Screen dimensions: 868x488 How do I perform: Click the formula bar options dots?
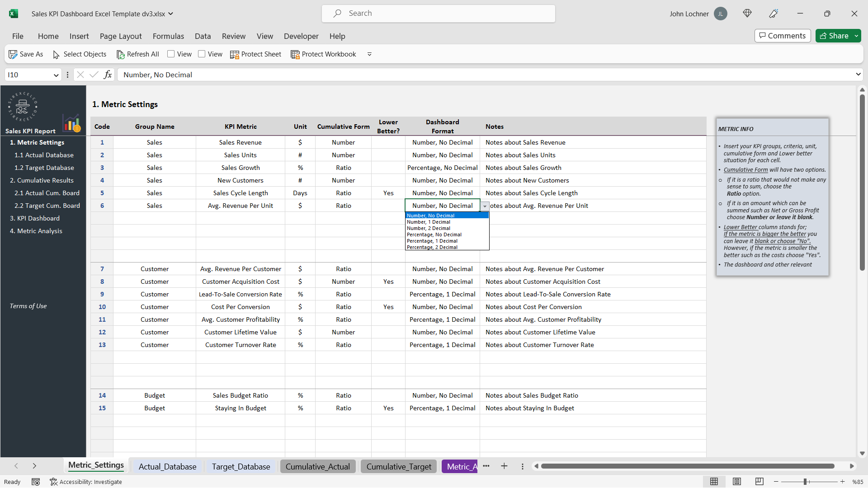point(67,75)
